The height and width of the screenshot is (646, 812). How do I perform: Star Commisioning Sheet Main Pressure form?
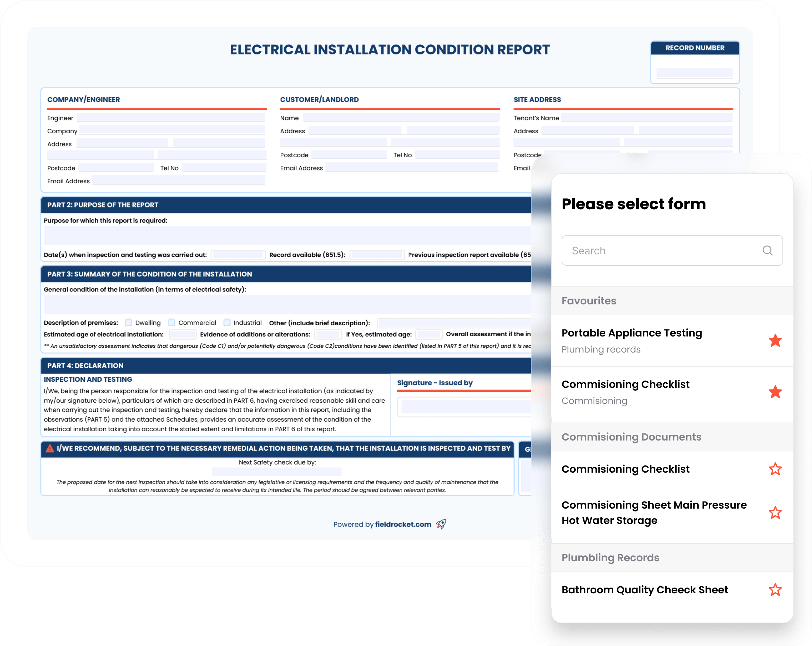pos(775,513)
